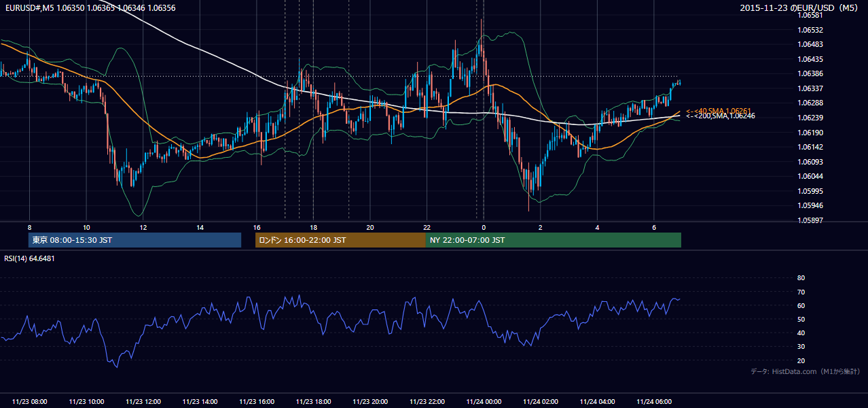The height and width of the screenshot is (408, 868).
Task: Click price axis value 1.05897
Action: [x=810, y=220]
